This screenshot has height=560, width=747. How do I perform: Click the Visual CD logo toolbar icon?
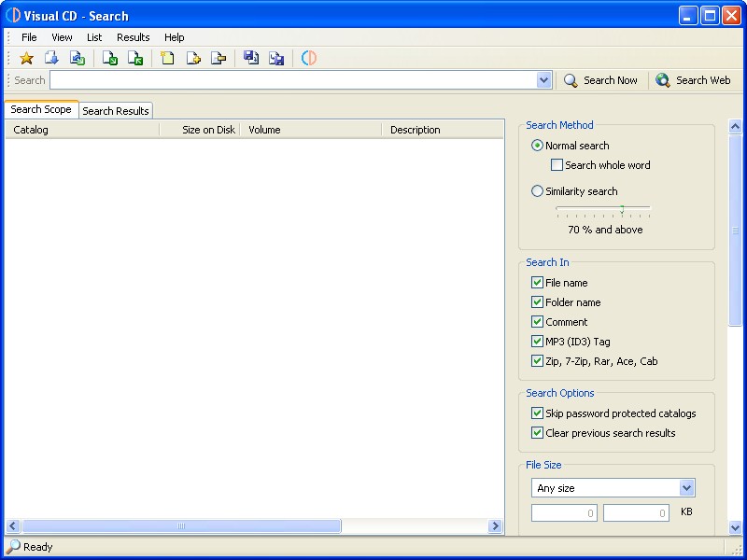coord(309,59)
